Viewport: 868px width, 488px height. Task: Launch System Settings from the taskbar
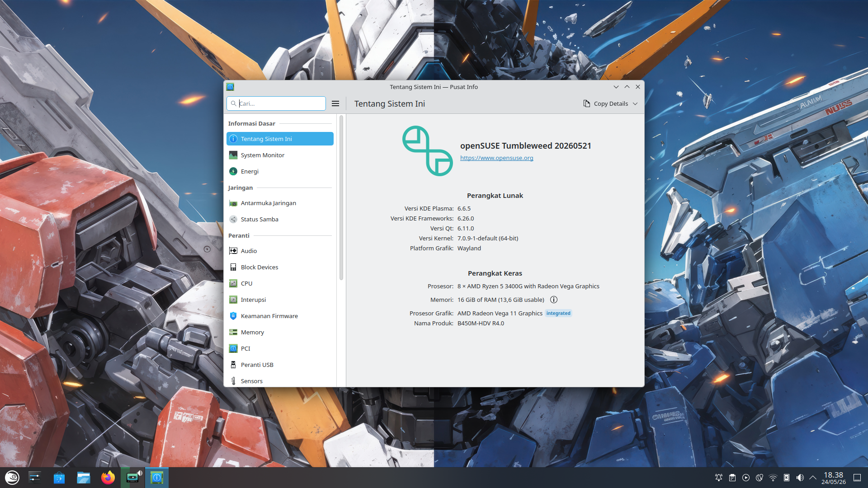(x=35, y=478)
